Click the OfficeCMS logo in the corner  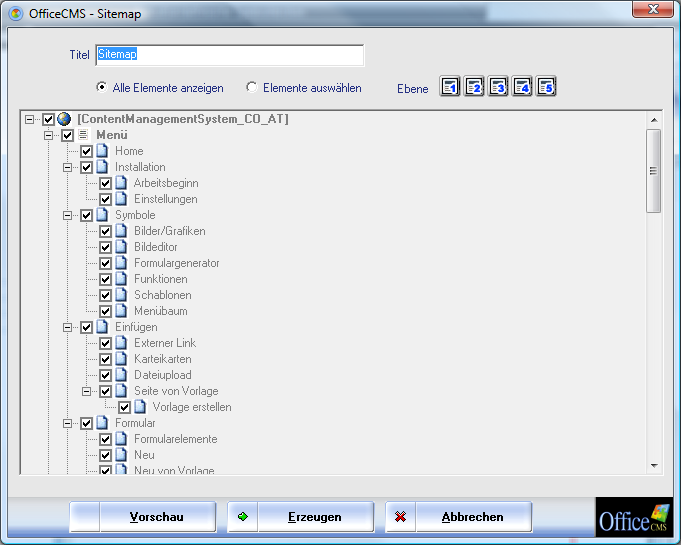click(x=634, y=517)
